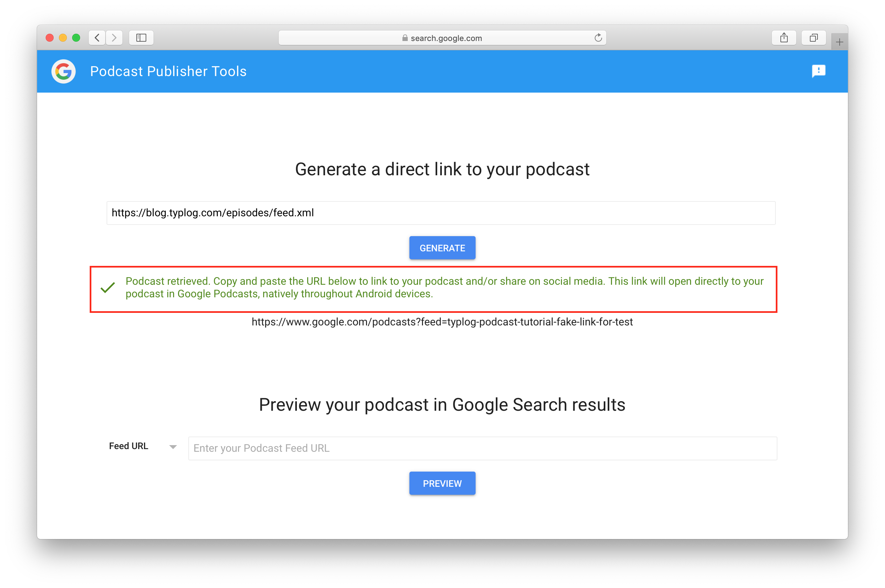The height and width of the screenshot is (588, 885).
Task: Open a new tab with plus button
Action: [x=839, y=42]
